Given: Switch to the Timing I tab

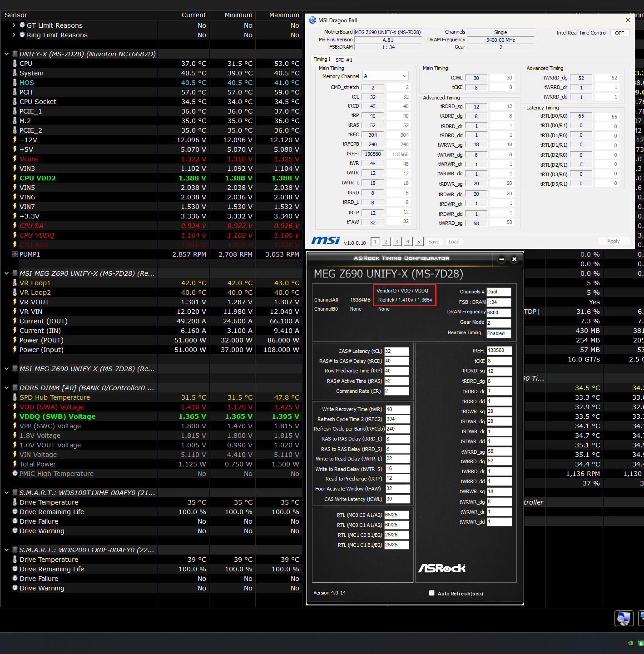Looking at the screenshot, I should (322, 59).
